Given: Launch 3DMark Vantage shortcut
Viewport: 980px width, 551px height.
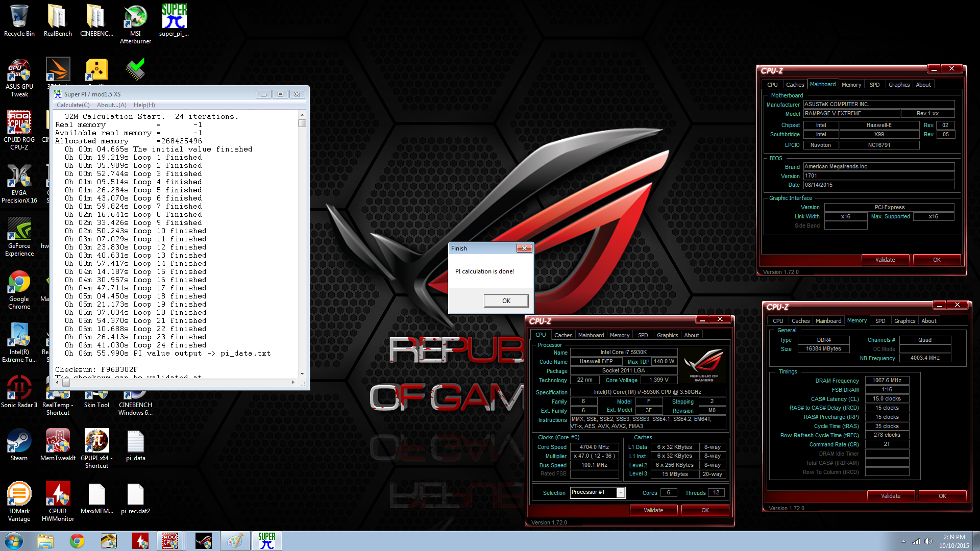Looking at the screenshot, I should [x=19, y=502].
